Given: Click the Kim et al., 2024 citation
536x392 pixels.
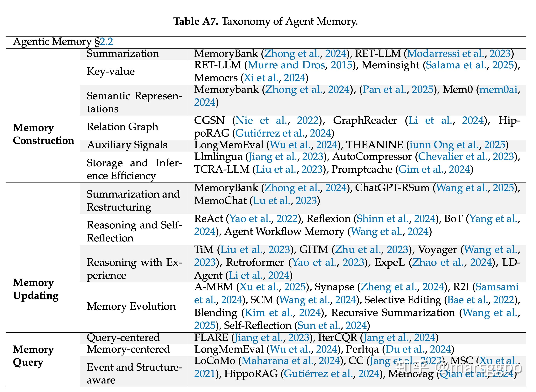Looking at the screenshot, I should tap(283, 313).
